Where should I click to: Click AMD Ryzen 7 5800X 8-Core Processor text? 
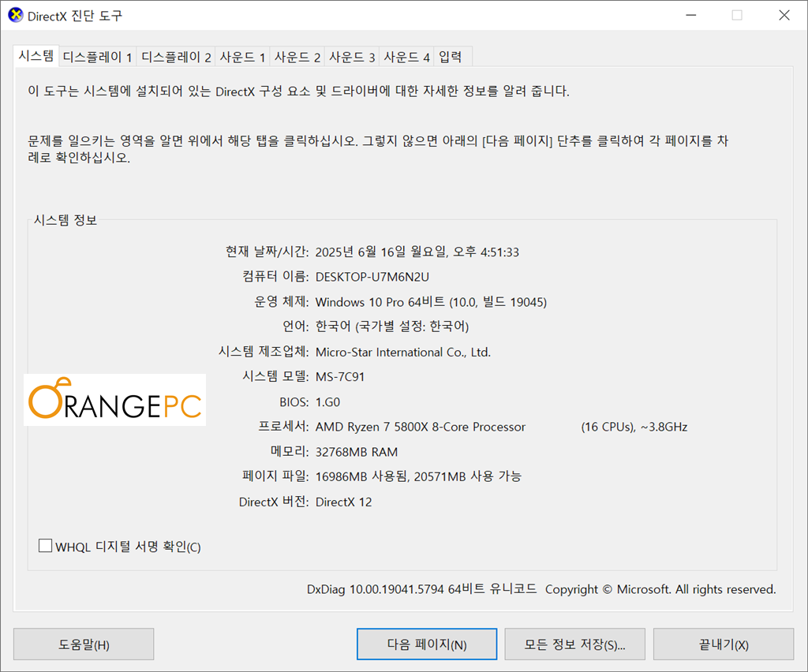[421, 427]
